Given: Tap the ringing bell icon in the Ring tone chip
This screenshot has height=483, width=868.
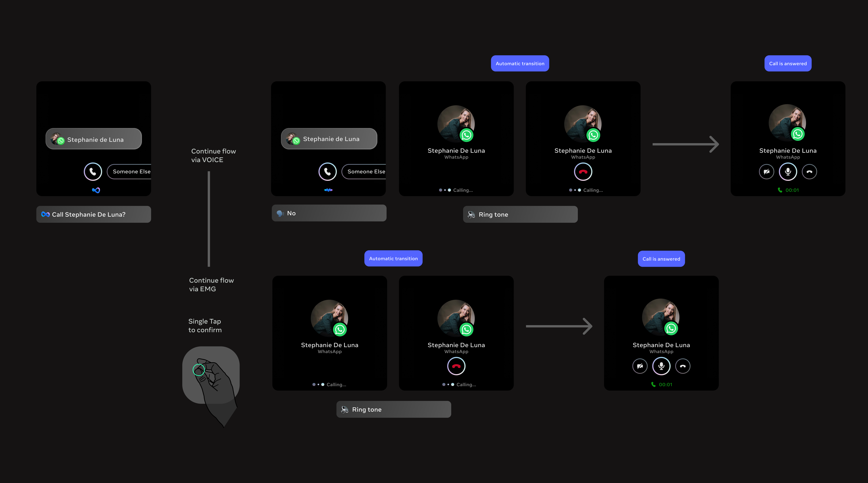Looking at the screenshot, I should pyautogui.click(x=471, y=214).
